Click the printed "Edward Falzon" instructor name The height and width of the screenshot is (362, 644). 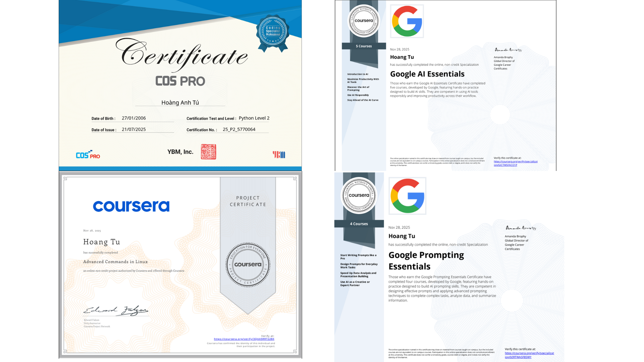click(x=92, y=320)
